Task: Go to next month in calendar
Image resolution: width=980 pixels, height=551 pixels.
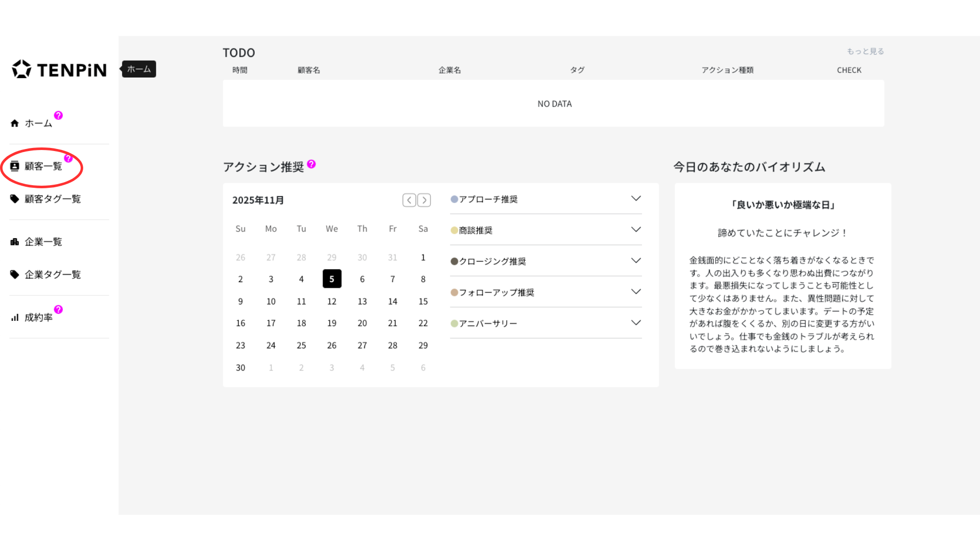Action: 424,200
